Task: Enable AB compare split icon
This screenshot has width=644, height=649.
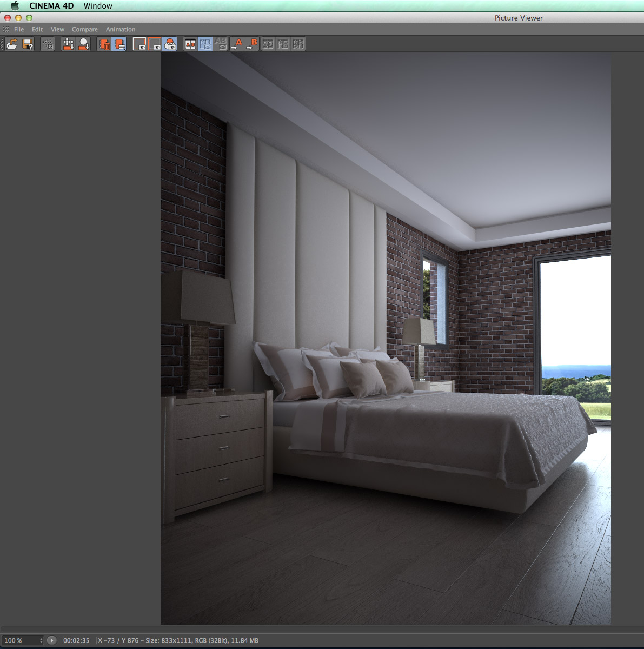Action: (x=190, y=44)
